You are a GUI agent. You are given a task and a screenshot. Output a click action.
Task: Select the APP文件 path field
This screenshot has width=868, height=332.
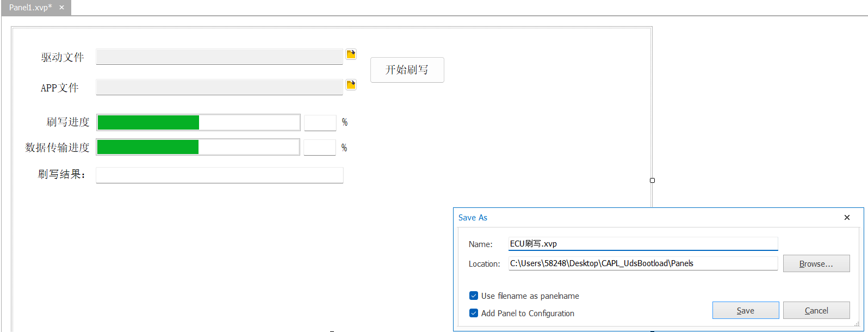219,87
